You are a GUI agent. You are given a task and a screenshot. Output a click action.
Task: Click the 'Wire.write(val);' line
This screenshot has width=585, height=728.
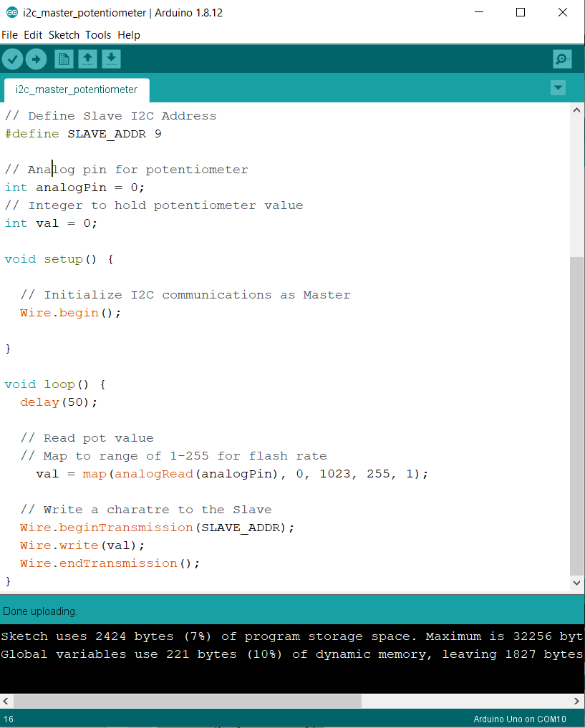click(82, 545)
